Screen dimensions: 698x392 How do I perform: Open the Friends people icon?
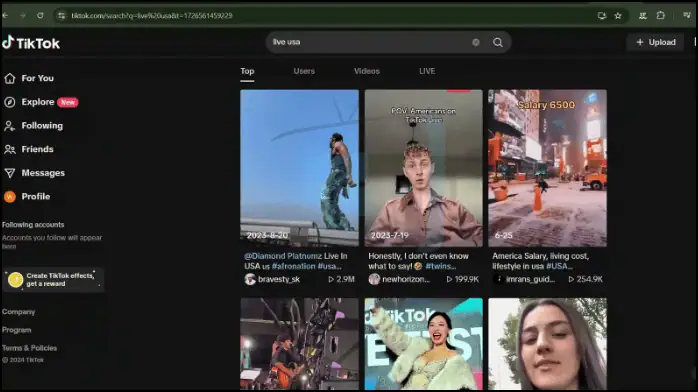click(10, 150)
